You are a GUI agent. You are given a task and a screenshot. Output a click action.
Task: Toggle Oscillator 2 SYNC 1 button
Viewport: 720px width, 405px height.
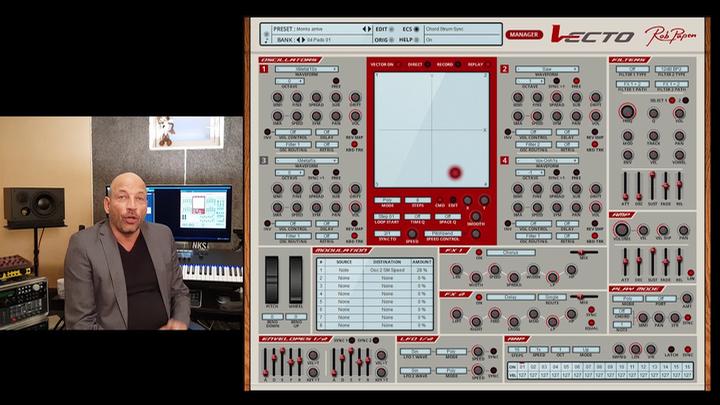[x=556, y=81]
